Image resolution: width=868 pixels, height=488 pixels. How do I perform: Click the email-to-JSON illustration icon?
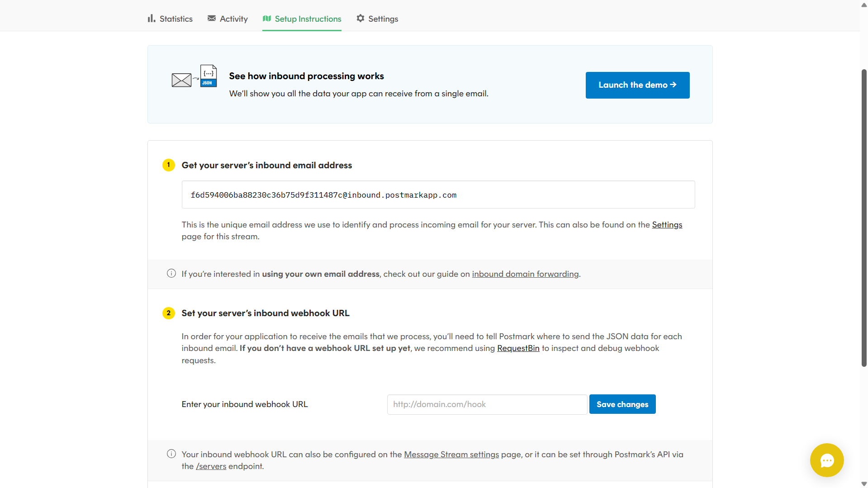pyautogui.click(x=194, y=76)
